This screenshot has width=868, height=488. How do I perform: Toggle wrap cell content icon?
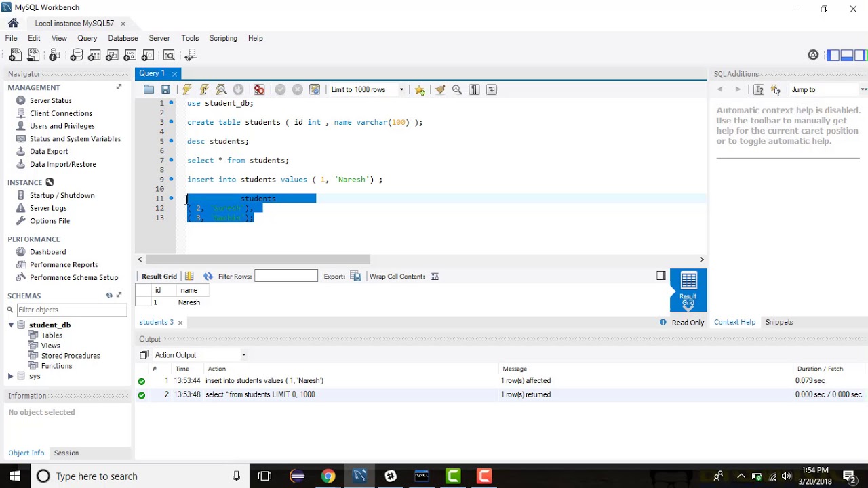click(435, 276)
